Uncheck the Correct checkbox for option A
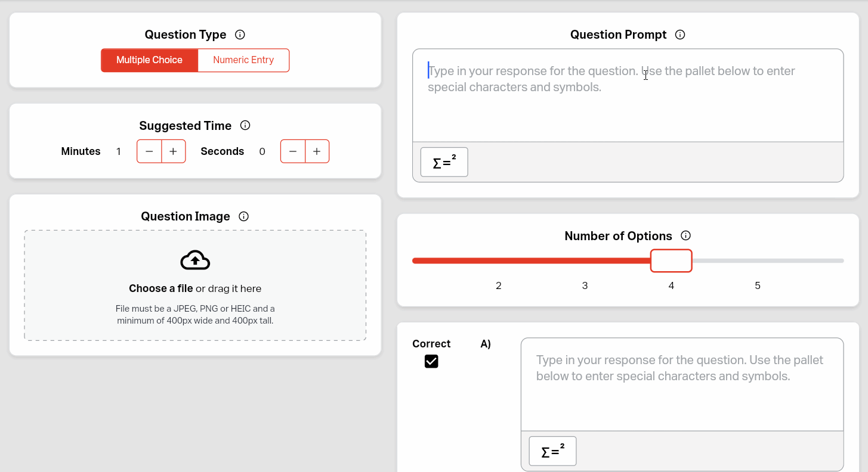The width and height of the screenshot is (868, 472). click(431, 361)
